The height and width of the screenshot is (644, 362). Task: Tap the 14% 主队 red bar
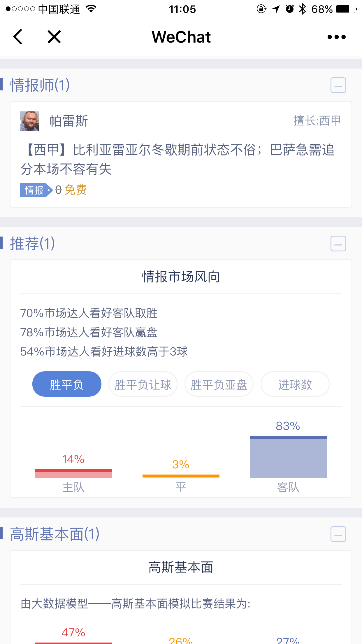coord(73,473)
